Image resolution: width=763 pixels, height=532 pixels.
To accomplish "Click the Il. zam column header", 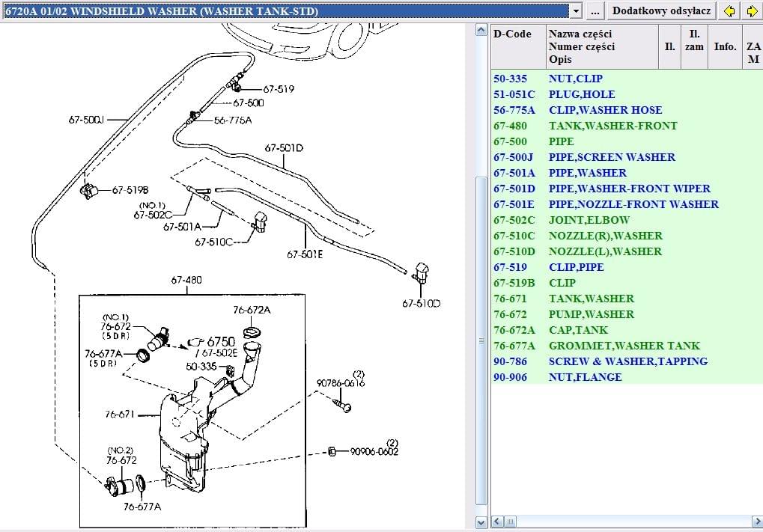I will (694, 46).
